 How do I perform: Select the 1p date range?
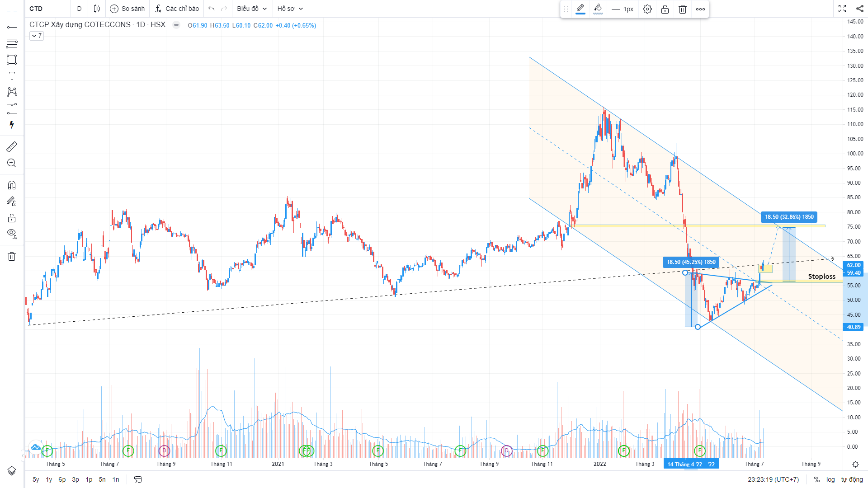89,479
